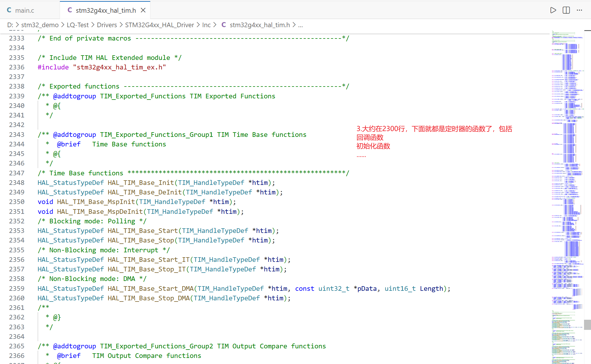Click line number 2348 in gutter
The height and width of the screenshot is (364, 591).
pyautogui.click(x=17, y=183)
